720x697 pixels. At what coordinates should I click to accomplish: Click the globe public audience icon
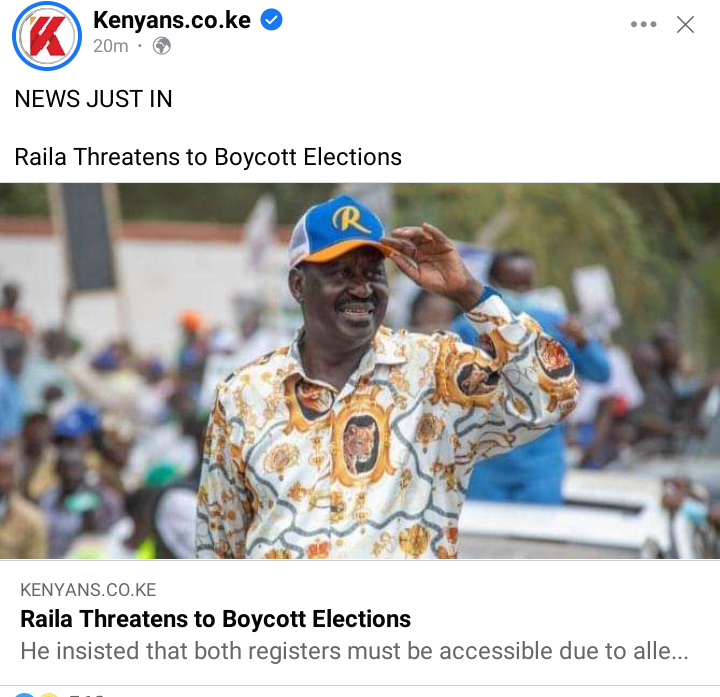162,46
